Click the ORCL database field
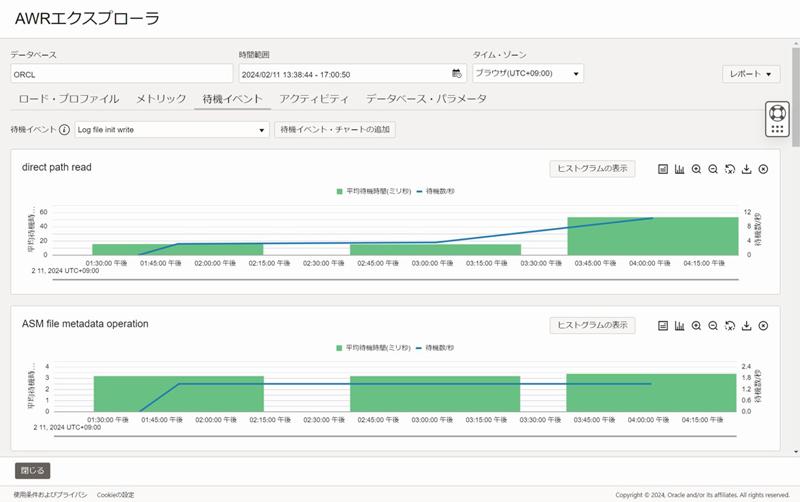This screenshot has width=800, height=502. (x=121, y=74)
